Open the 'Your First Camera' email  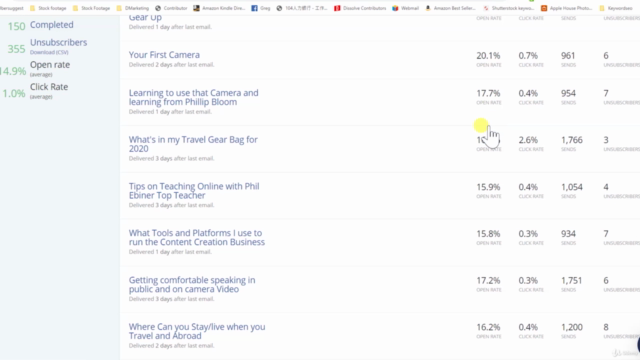[x=164, y=55]
